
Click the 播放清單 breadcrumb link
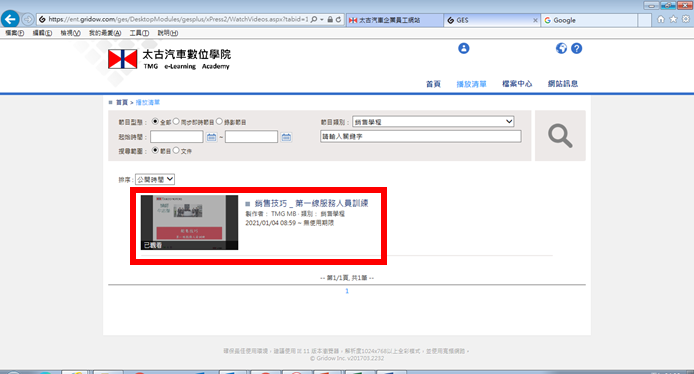point(147,102)
